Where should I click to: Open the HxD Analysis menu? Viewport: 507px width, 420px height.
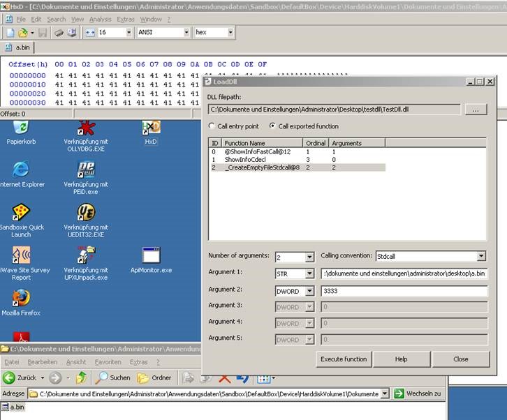coord(101,20)
